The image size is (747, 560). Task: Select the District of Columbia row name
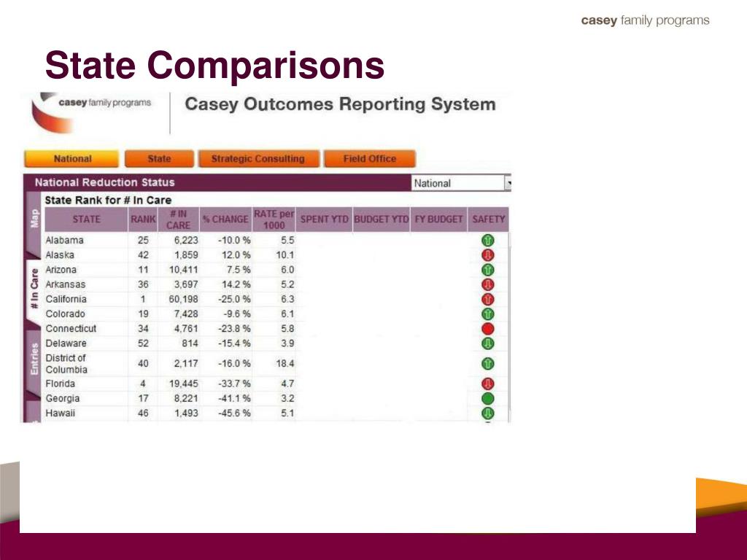pyautogui.click(x=66, y=364)
